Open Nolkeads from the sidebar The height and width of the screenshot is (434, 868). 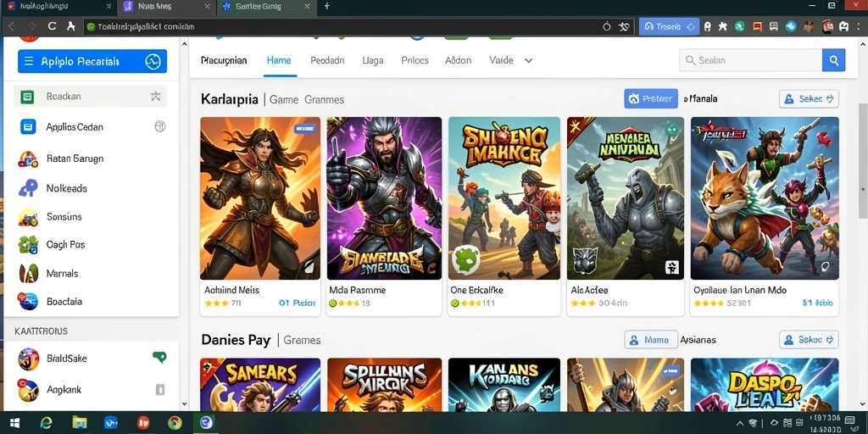(66, 188)
